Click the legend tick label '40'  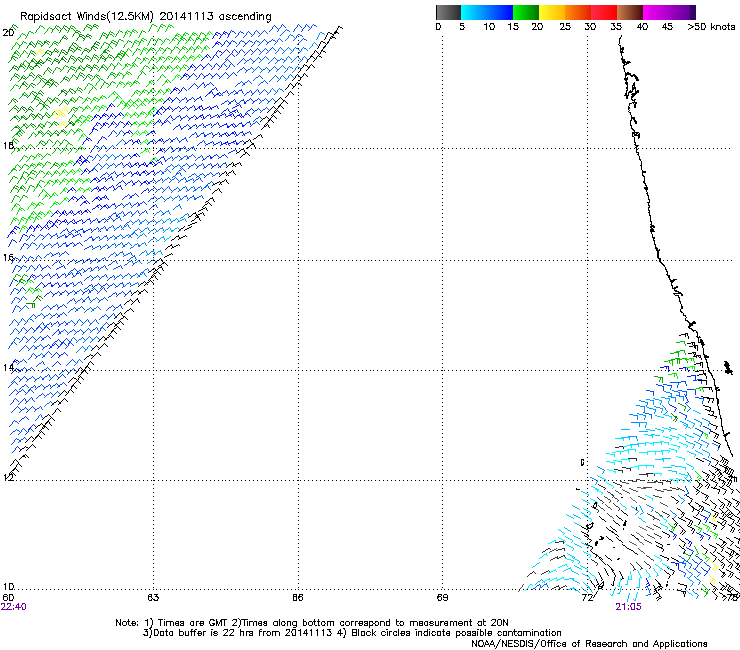[642, 27]
